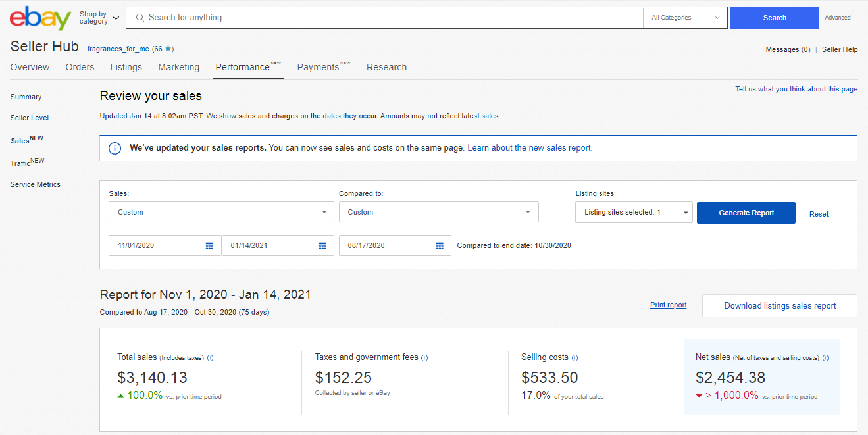The height and width of the screenshot is (435, 868).
Task: Open calendar picker for 01/14/2021 end date
Action: coord(322,245)
